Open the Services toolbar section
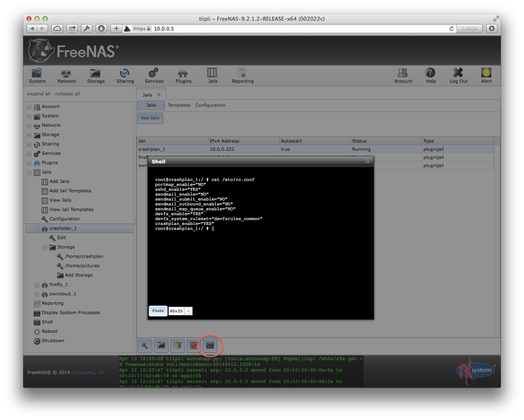 point(154,76)
